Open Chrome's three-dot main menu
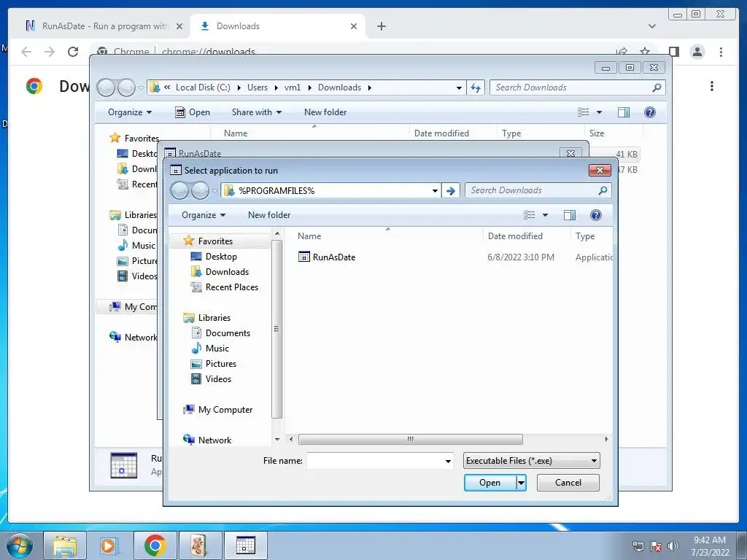The width and height of the screenshot is (747, 560). tap(721, 52)
